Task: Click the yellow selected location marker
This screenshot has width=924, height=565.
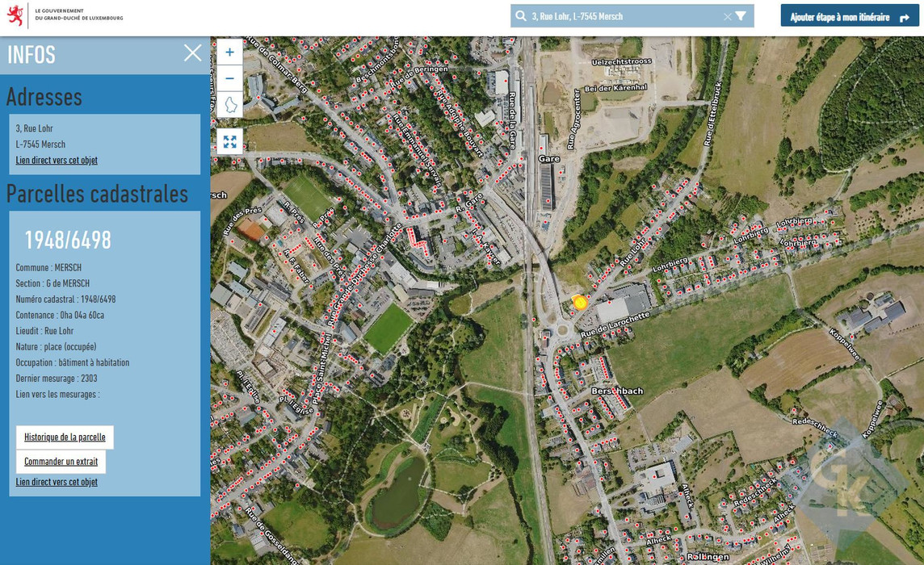Action: pos(580,303)
